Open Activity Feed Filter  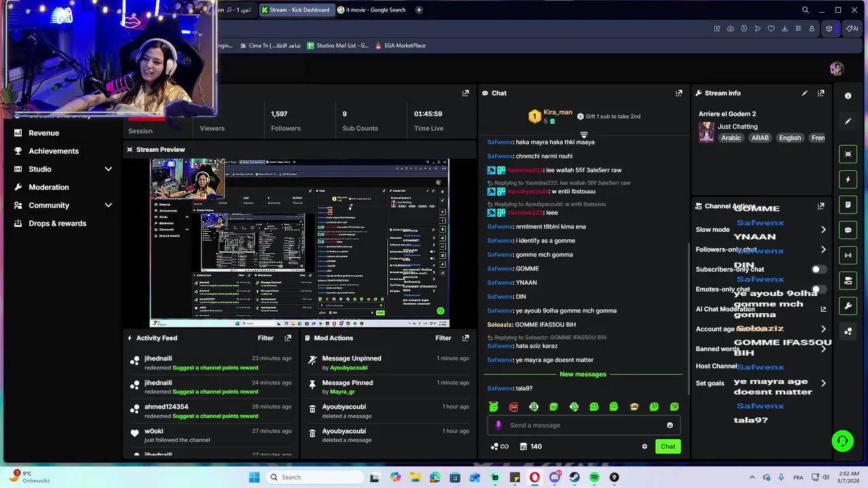(x=265, y=338)
